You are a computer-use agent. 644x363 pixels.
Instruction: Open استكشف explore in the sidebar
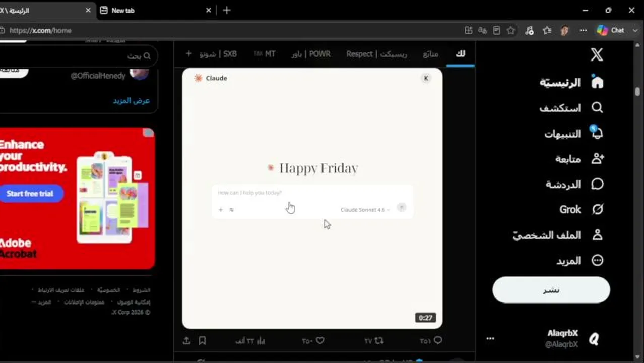pos(571,108)
